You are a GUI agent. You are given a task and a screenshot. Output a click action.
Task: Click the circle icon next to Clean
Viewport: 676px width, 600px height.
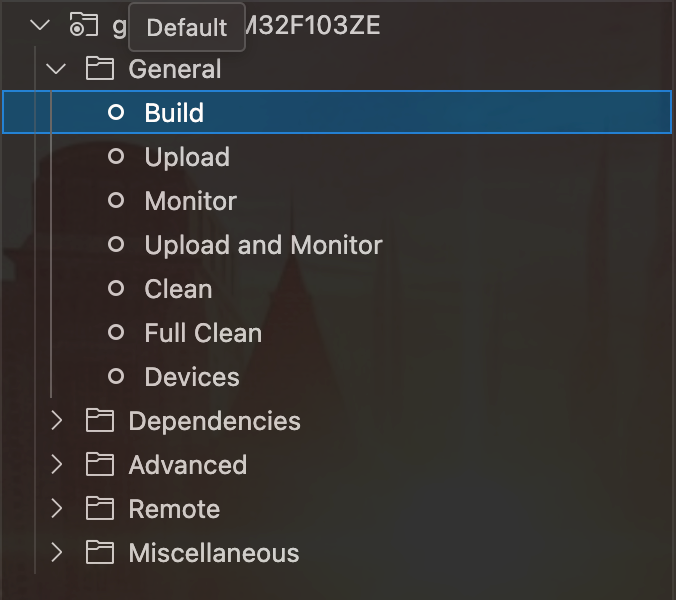coord(116,289)
